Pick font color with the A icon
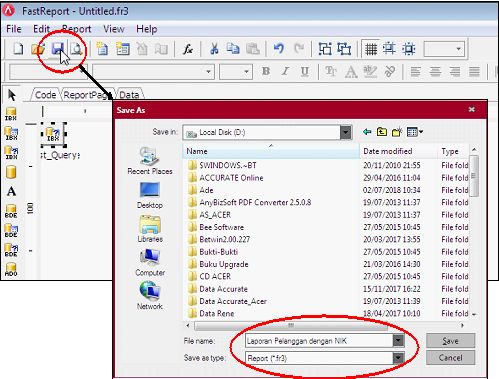 click(x=351, y=71)
